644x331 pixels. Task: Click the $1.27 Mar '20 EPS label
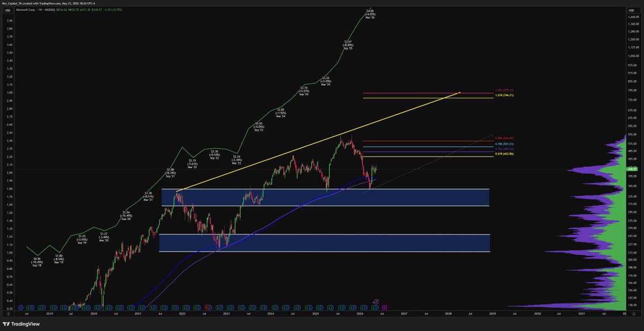tap(104, 237)
